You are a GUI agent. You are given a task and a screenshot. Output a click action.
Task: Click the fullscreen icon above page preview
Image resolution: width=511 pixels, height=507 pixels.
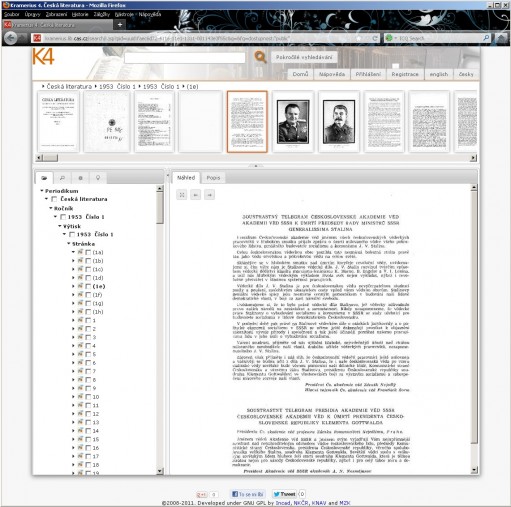pyautogui.click(x=182, y=195)
